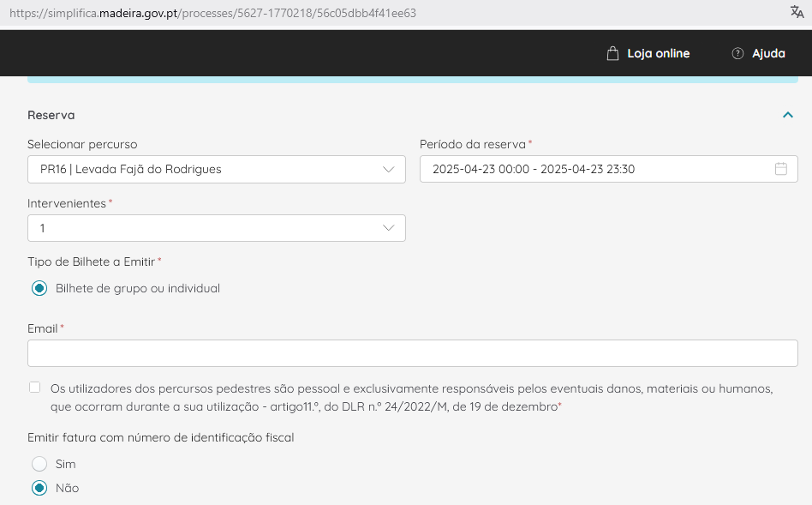The height and width of the screenshot is (505, 812).
Task: Open the Selecionar percurso dropdown
Action: pyautogui.click(x=217, y=169)
